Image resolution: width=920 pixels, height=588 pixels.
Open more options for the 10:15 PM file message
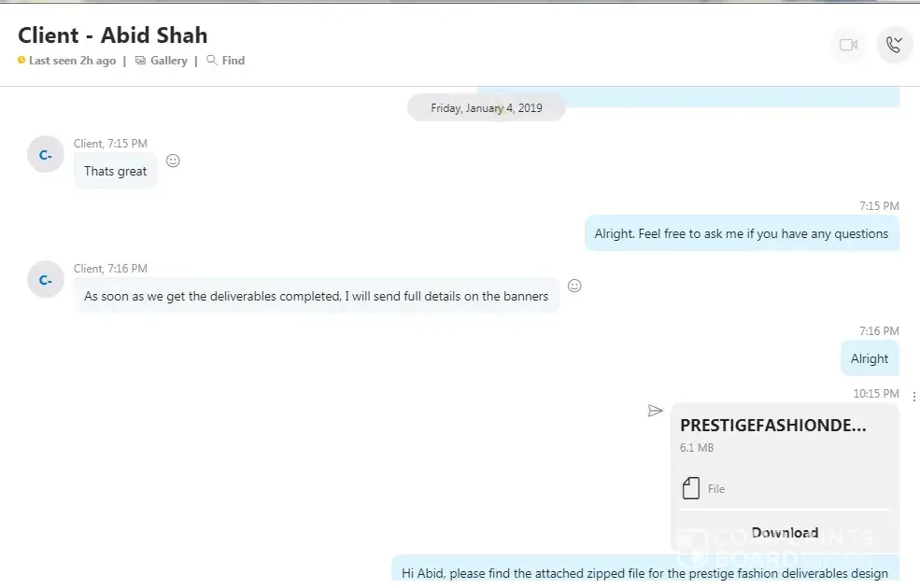(x=913, y=397)
